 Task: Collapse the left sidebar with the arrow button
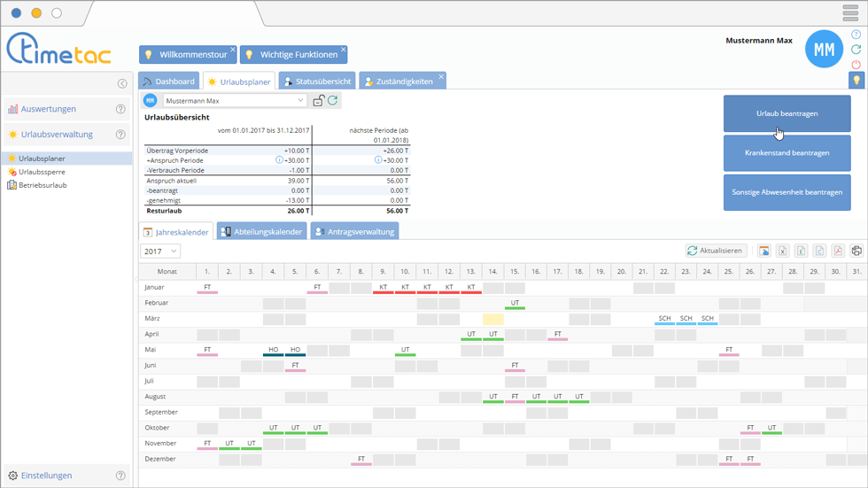tap(122, 83)
